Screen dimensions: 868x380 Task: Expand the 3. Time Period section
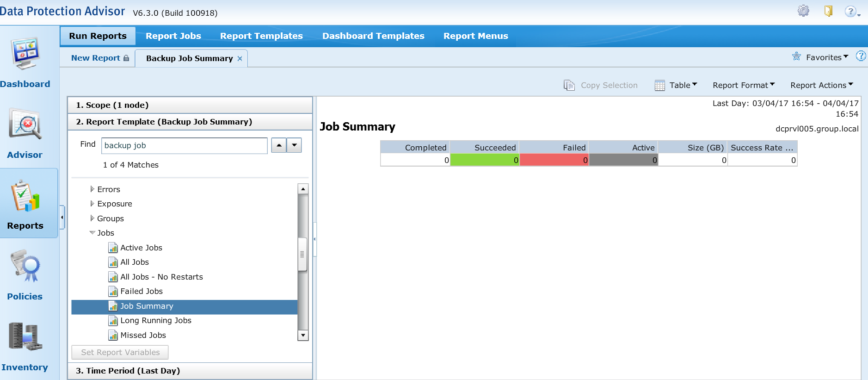pyautogui.click(x=190, y=371)
